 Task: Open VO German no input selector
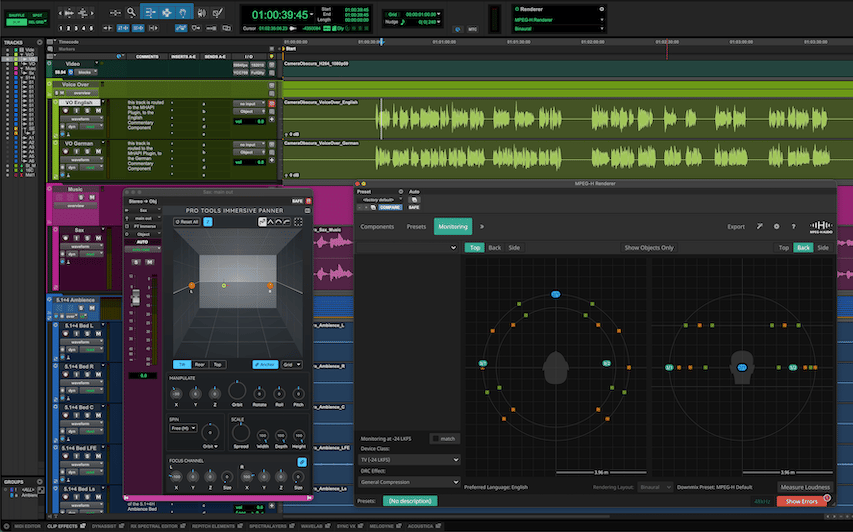click(249, 145)
